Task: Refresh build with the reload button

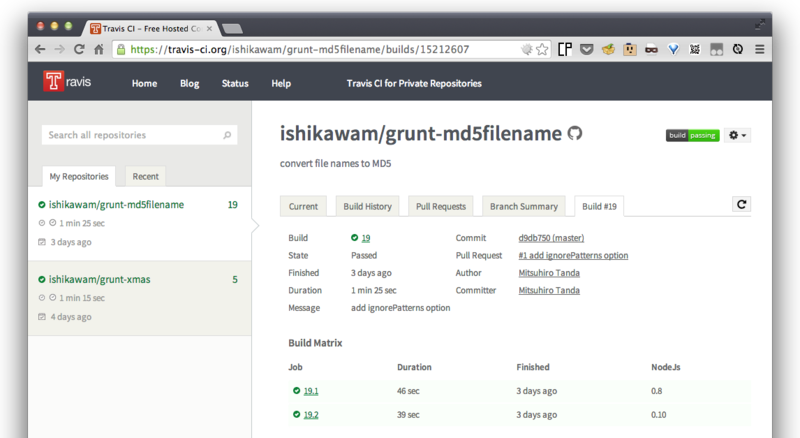Action: (x=741, y=205)
